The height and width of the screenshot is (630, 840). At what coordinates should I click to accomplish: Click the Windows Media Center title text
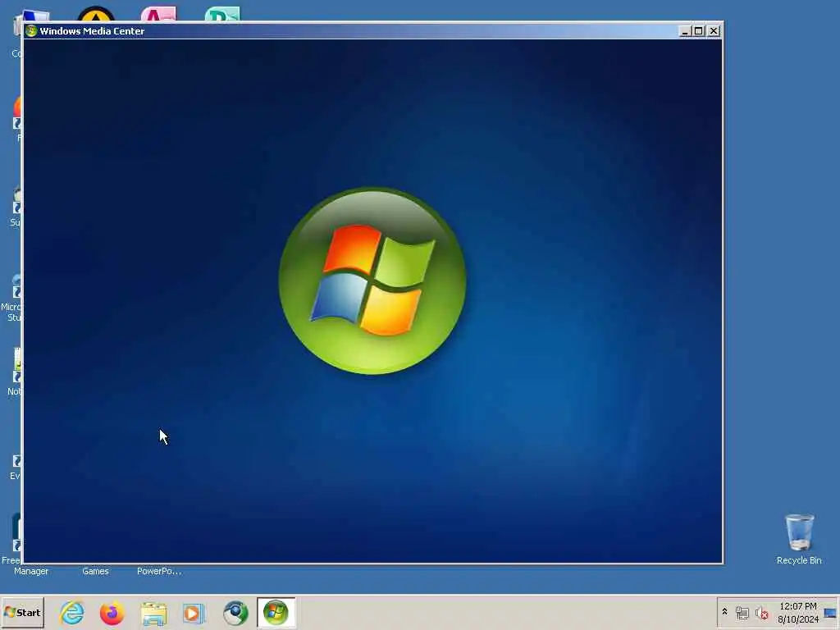coord(92,31)
